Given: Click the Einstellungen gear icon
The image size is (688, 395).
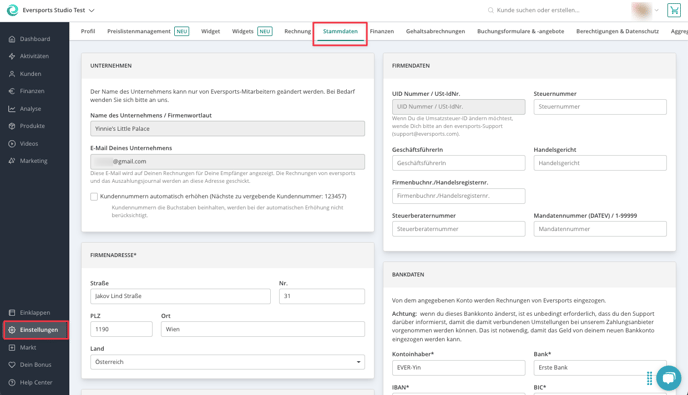Looking at the screenshot, I should pyautogui.click(x=12, y=330).
